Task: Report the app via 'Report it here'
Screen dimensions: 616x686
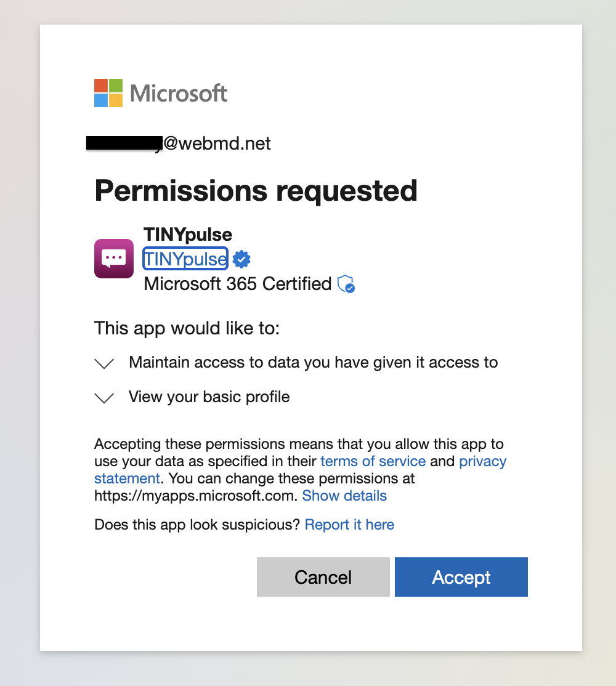Action: pyautogui.click(x=349, y=525)
